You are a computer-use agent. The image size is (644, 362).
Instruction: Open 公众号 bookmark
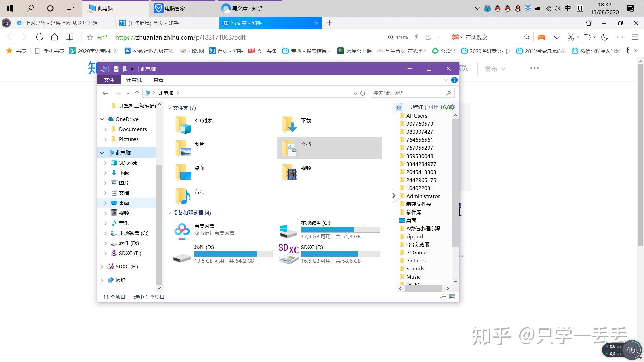click(x=444, y=51)
